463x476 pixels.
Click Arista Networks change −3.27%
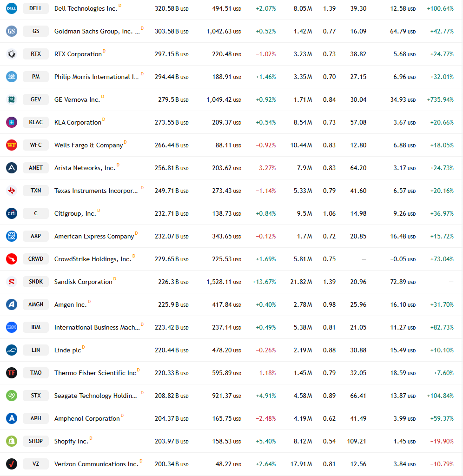265,168
